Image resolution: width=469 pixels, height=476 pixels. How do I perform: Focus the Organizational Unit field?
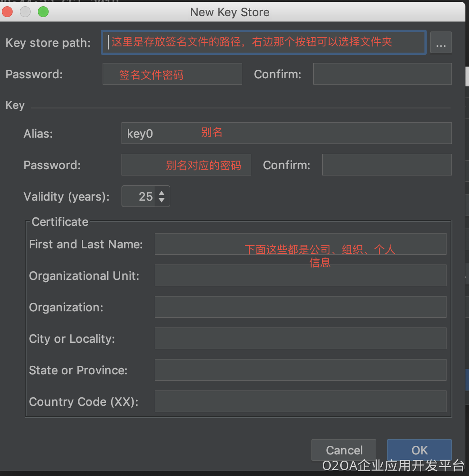click(300, 275)
